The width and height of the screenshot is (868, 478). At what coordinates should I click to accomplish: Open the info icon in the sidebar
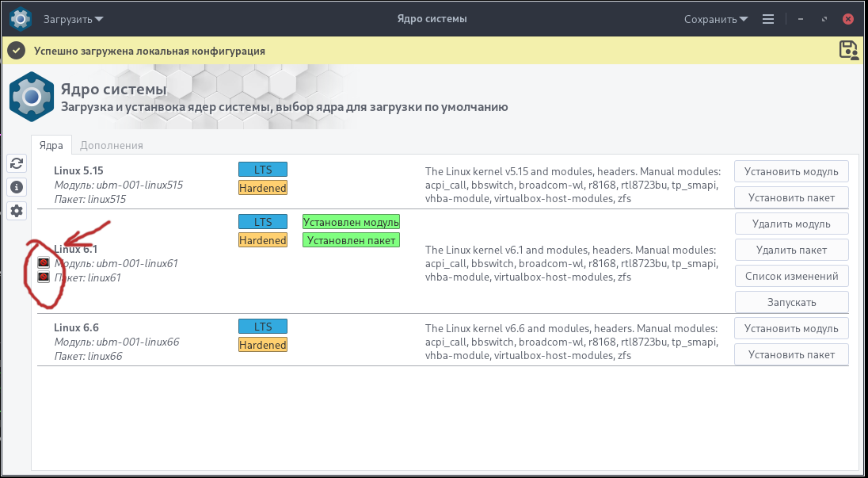(16, 187)
